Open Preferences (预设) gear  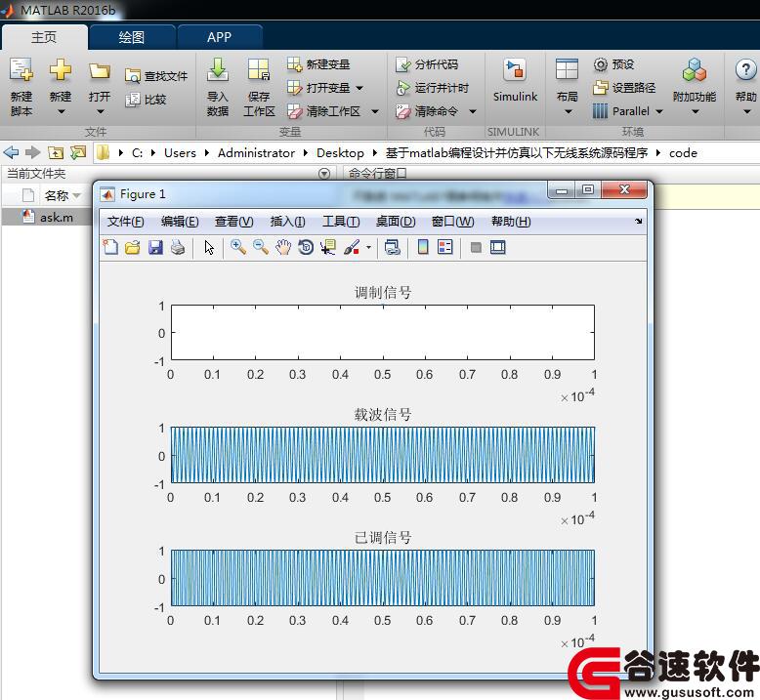pos(613,63)
